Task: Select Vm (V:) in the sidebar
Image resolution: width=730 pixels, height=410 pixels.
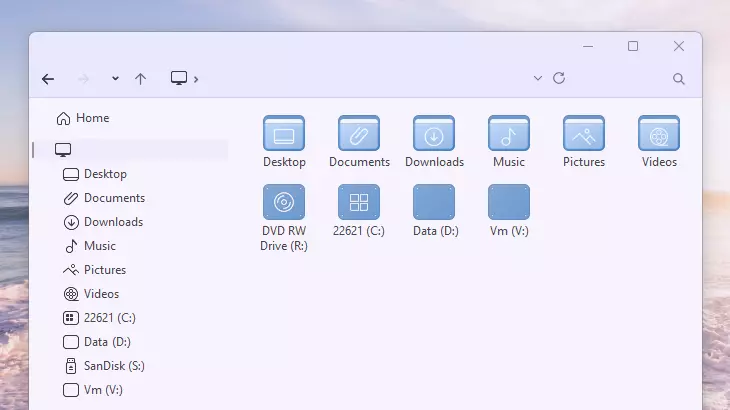Action: point(93,390)
